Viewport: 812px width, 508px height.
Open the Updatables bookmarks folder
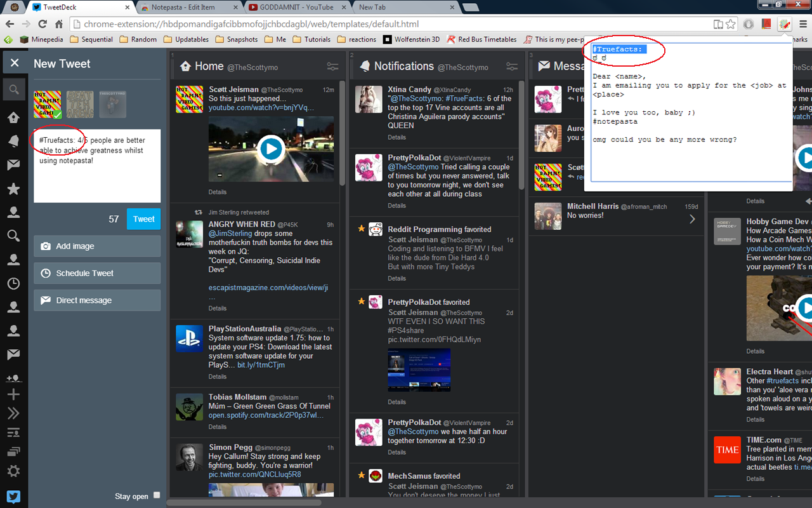pyautogui.click(x=186, y=39)
